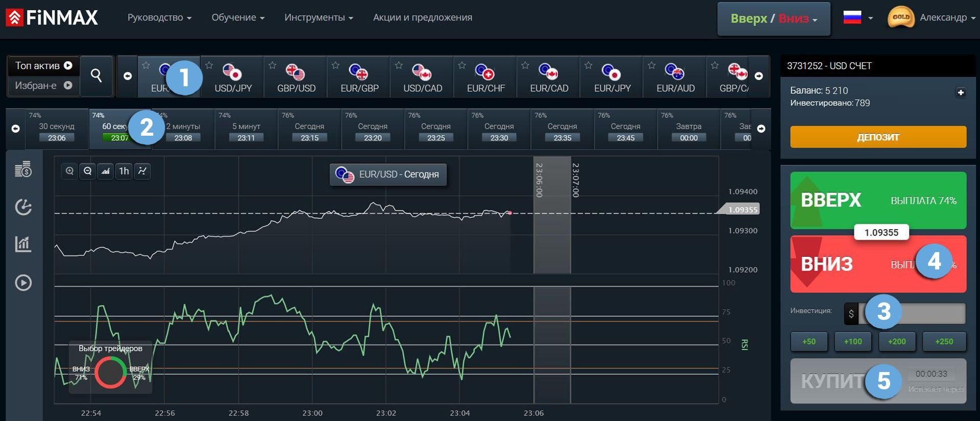Image resolution: width=980 pixels, height=421 pixels.
Task: Expand the Избран-е favorites list
Action: point(44,86)
